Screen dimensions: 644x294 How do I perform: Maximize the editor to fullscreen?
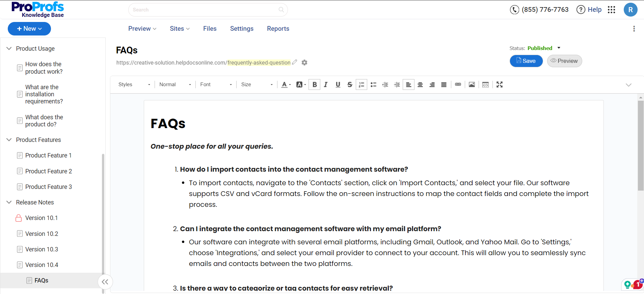pos(500,84)
